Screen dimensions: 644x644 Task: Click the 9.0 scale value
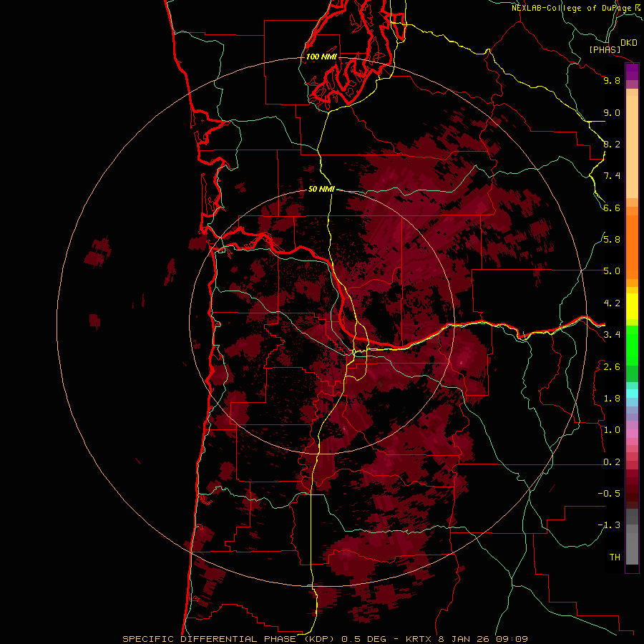pyautogui.click(x=612, y=112)
